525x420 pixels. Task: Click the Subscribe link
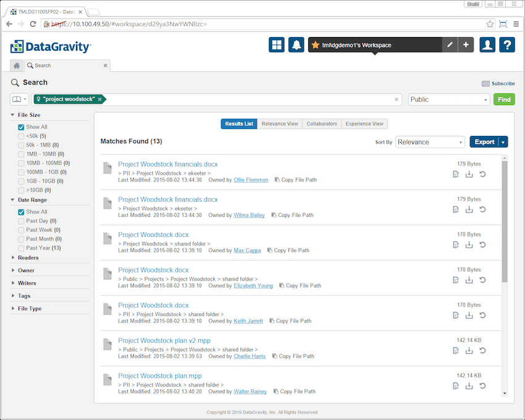point(498,83)
